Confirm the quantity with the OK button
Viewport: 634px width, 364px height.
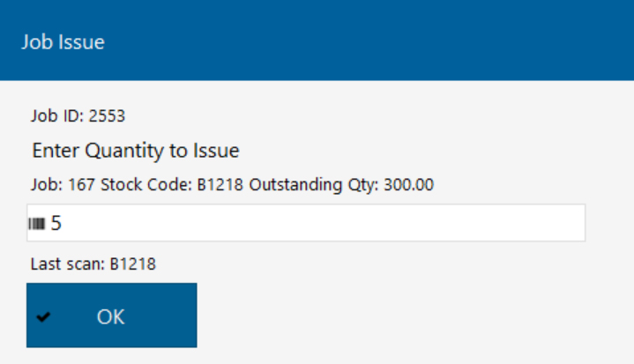[112, 316]
